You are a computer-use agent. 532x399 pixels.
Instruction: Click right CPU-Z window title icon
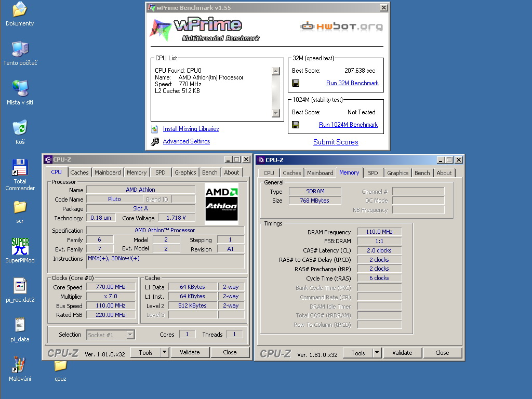[261, 160]
